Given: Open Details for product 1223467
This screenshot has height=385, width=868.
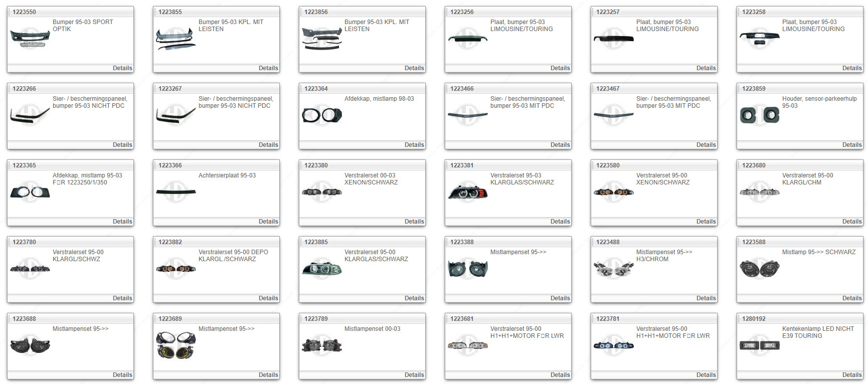Looking at the screenshot, I should 706,145.
